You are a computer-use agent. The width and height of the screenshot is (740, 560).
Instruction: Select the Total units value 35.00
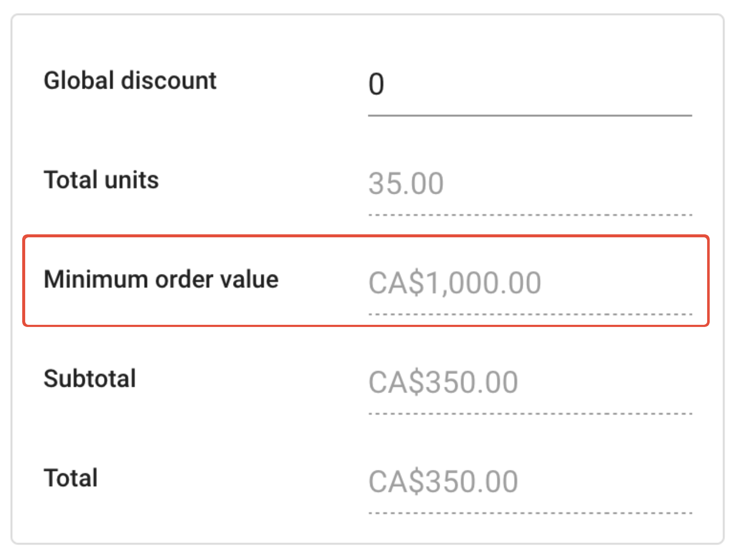coord(406,184)
